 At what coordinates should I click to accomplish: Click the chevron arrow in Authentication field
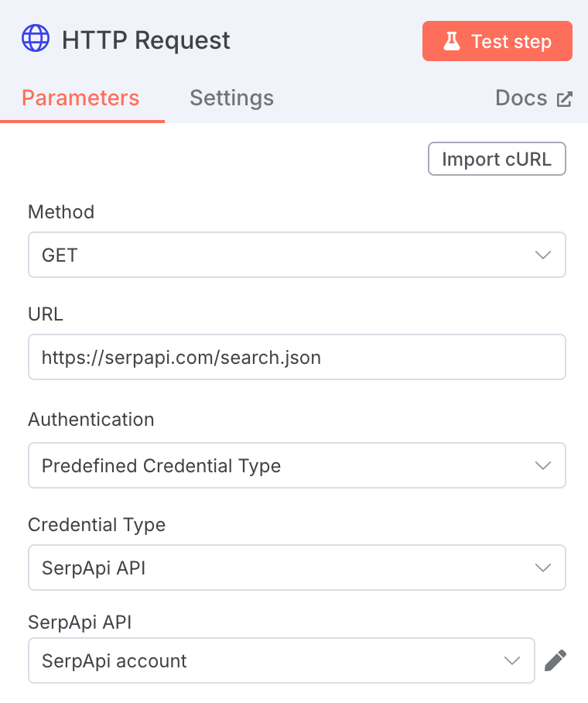(542, 466)
